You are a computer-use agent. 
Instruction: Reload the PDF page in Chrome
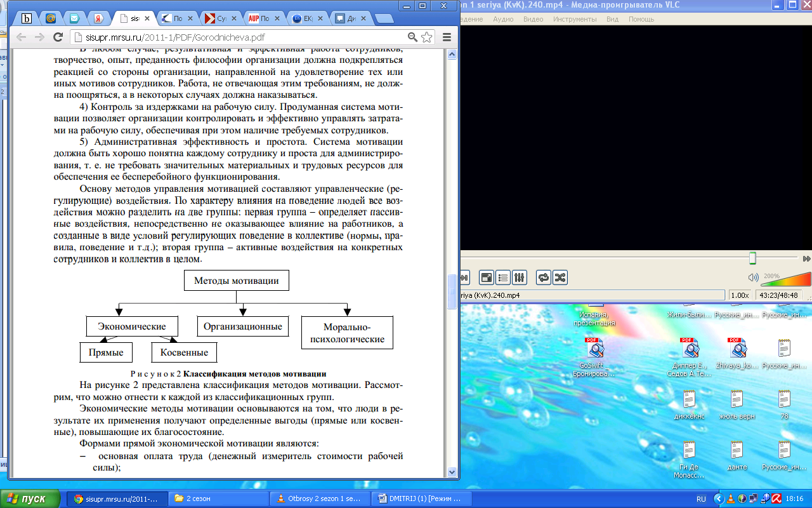click(x=58, y=37)
